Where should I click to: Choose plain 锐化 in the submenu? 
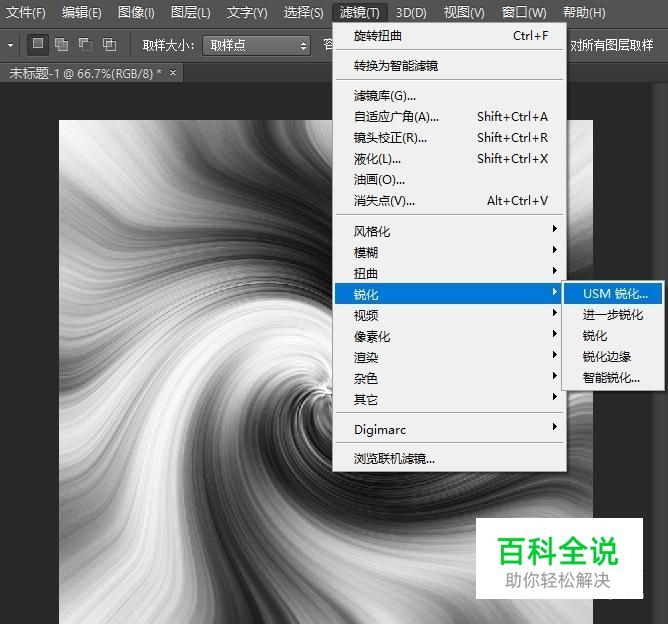point(613,336)
